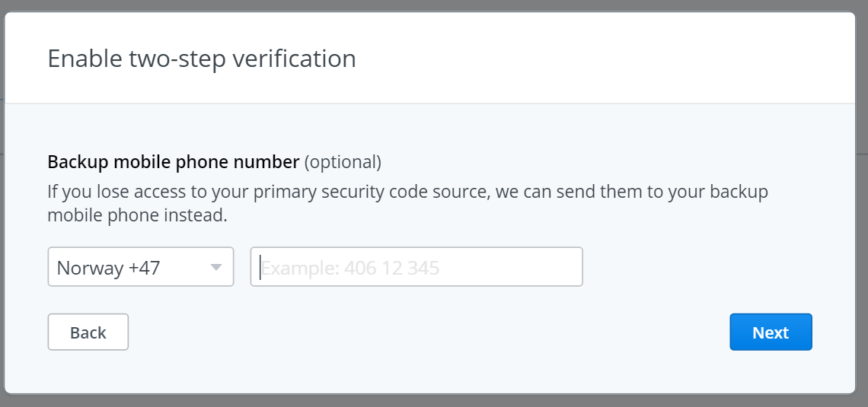Click the dimmed background outside the dialog
The image size is (868, 407).
862,221
